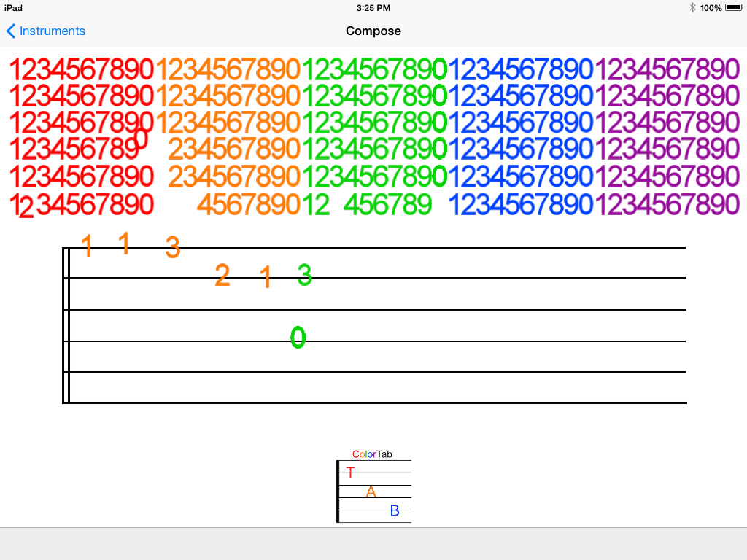Tap the ColorTab logo at the bottom
The image size is (747, 560).
373,486
